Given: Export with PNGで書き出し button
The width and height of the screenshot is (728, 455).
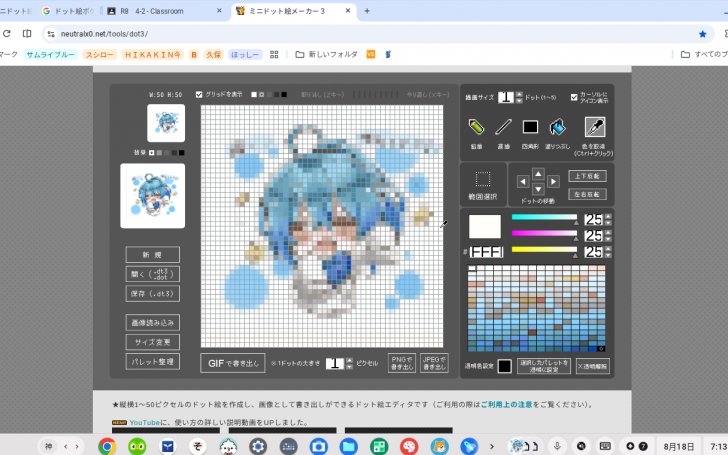Looking at the screenshot, I should tap(402, 363).
